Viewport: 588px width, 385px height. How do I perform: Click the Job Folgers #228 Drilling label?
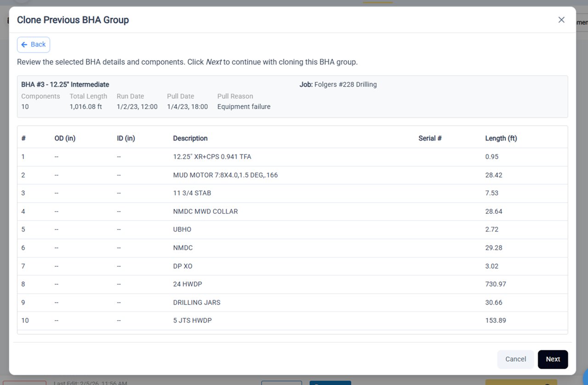pyautogui.click(x=338, y=84)
